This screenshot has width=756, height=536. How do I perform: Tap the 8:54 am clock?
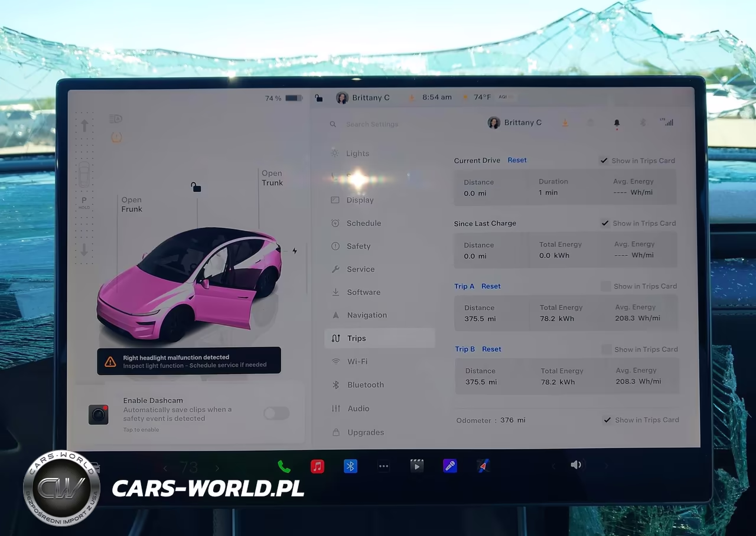click(437, 97)
